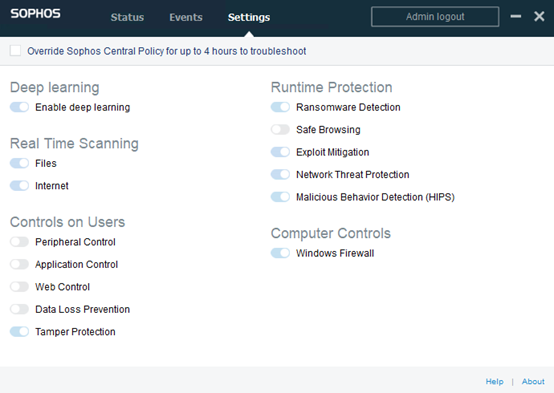
Task: Enable Peripheral Control switch
Action: pyautogui.click(x=19, y=242)
